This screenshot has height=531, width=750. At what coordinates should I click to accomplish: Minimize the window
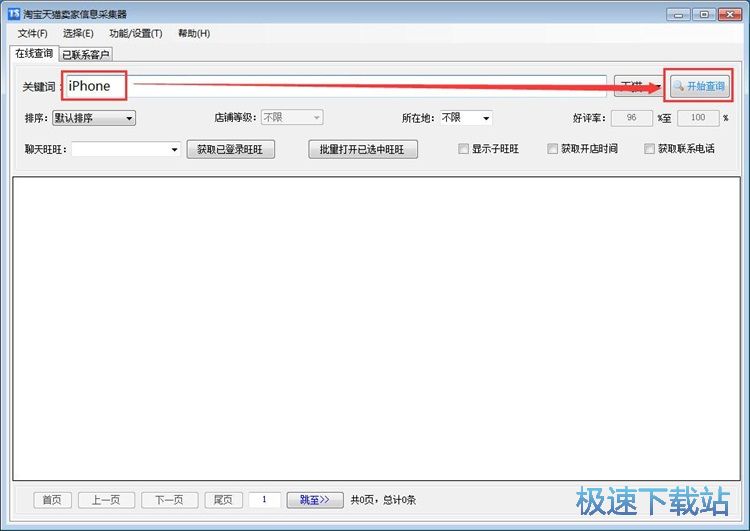click(678, 14)
